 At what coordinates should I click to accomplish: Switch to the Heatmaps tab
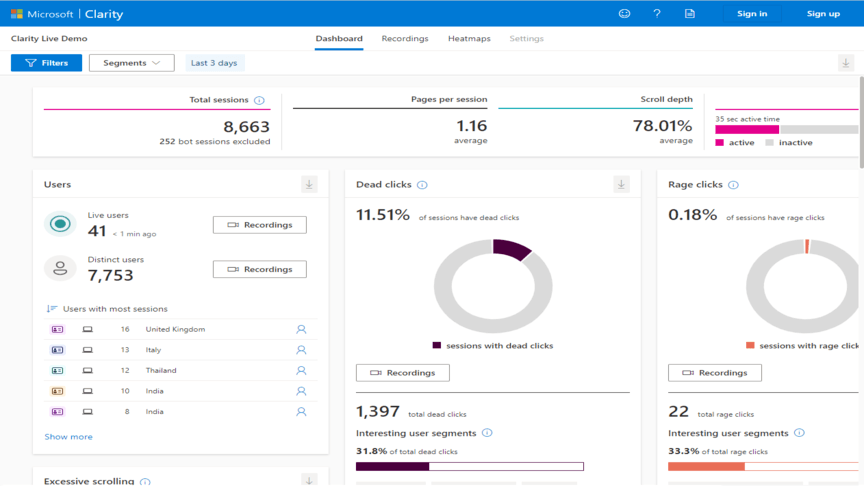point(469,39)
